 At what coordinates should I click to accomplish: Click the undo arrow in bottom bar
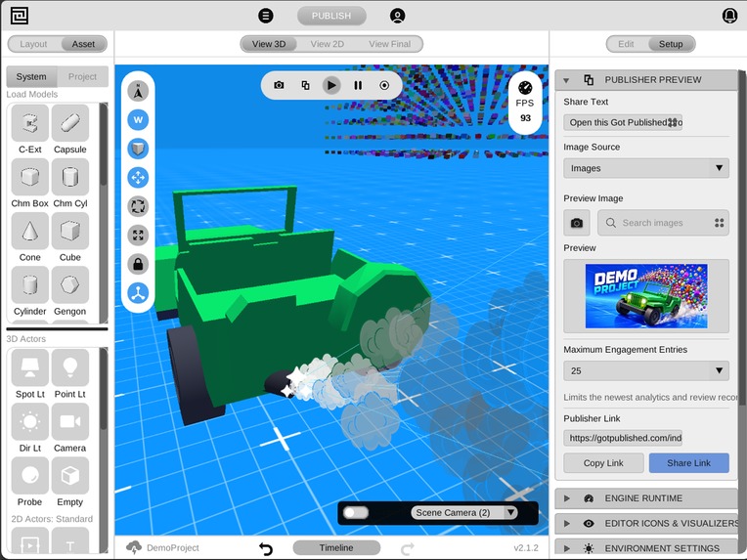click(x=266, y=548)
